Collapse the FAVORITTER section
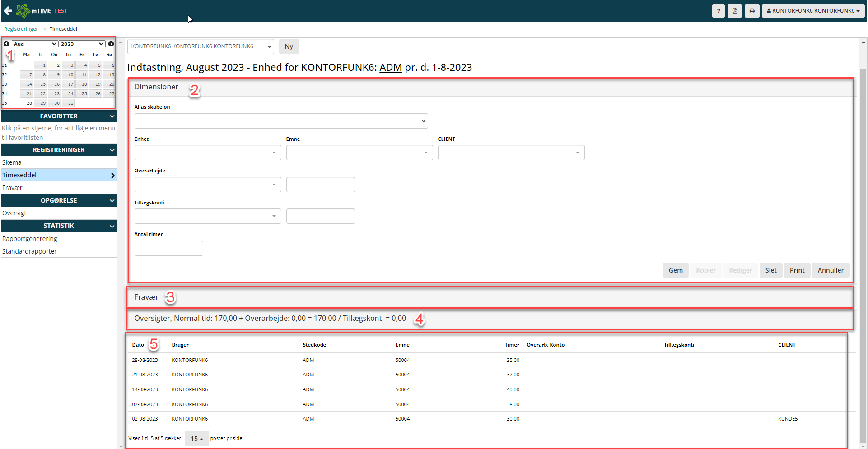This screenshot has height=449, width=868. [112, 116]
